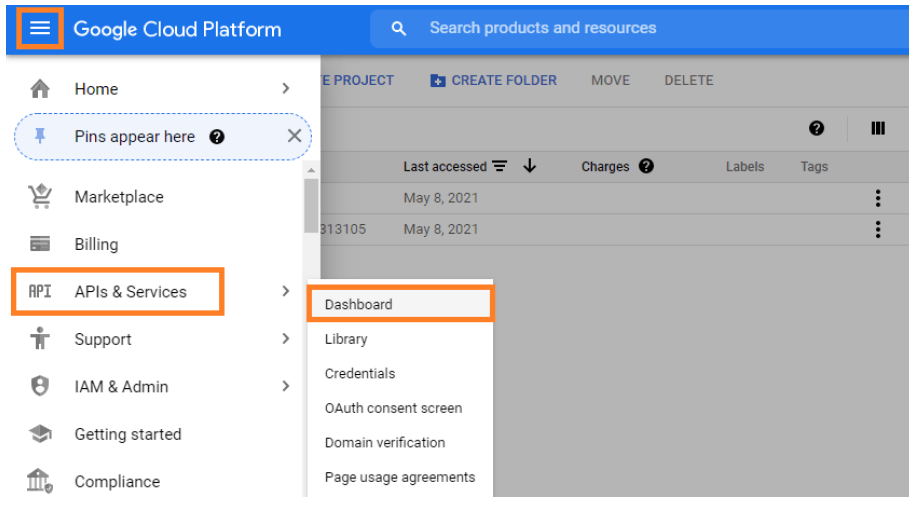
Task: Select Home in the navigation menu
Action: (97, 89)
